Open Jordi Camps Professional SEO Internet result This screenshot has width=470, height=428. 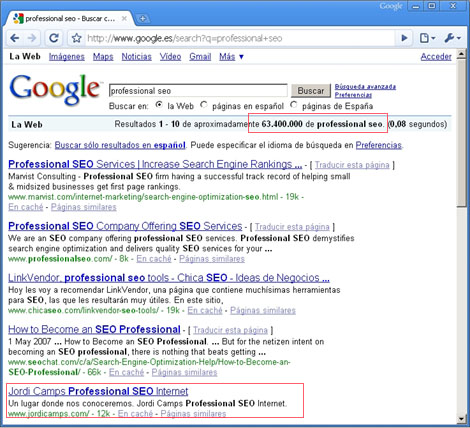click(x=98, y=391)
